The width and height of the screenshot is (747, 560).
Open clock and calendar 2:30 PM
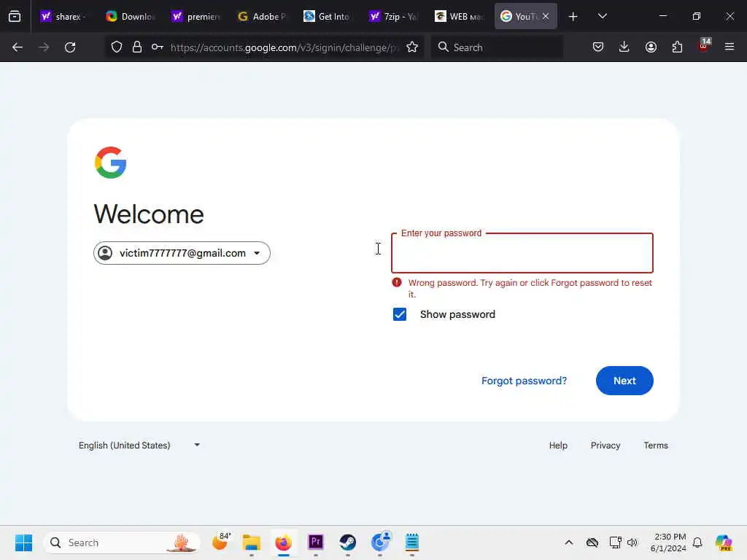coord(669,542)
